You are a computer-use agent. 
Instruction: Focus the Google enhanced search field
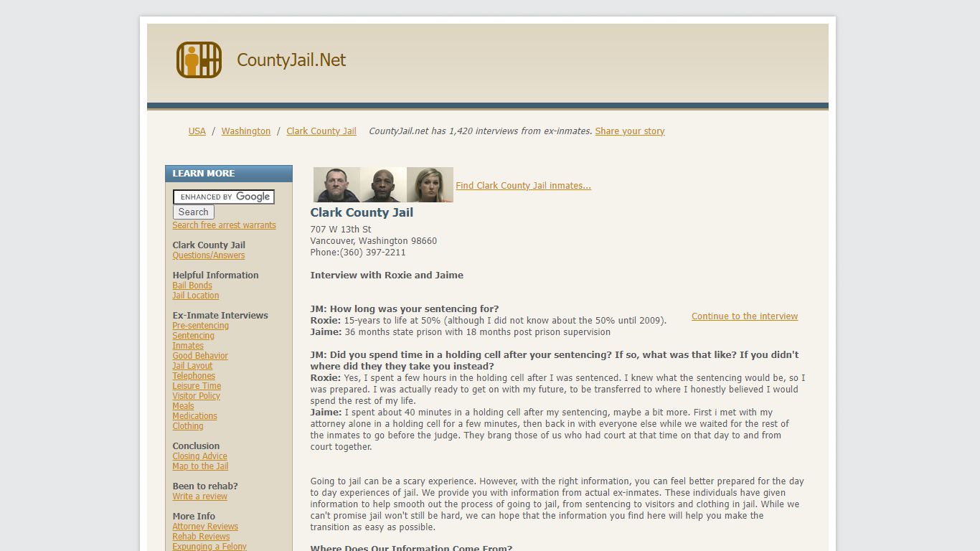(224, 197)
